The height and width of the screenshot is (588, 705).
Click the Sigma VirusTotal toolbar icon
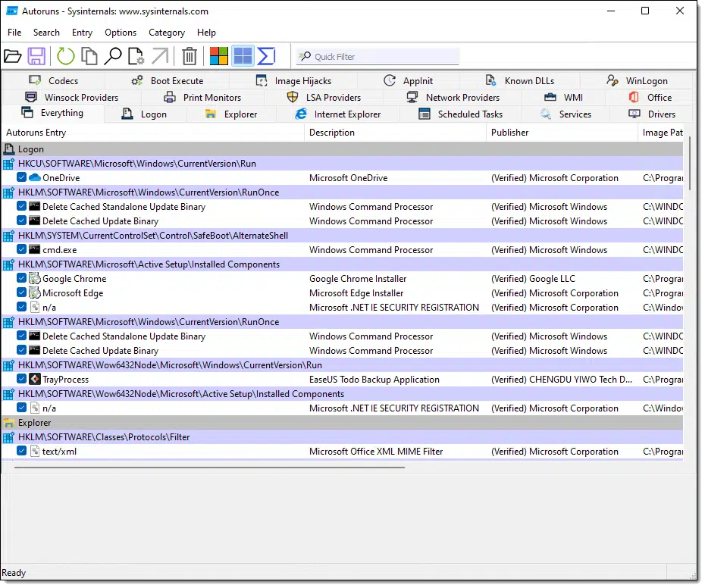coord(266,56)
